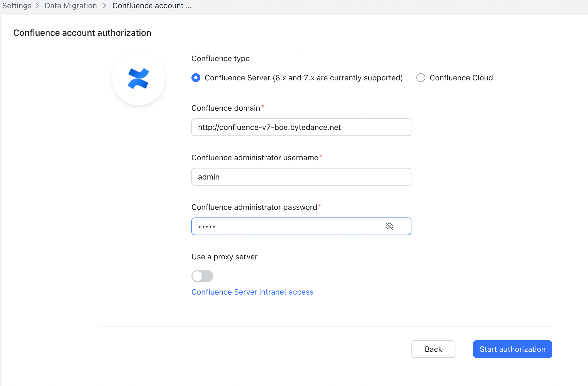Click the Start authorization button
Viewport: 588px width, 386px height.
(512, 349)
